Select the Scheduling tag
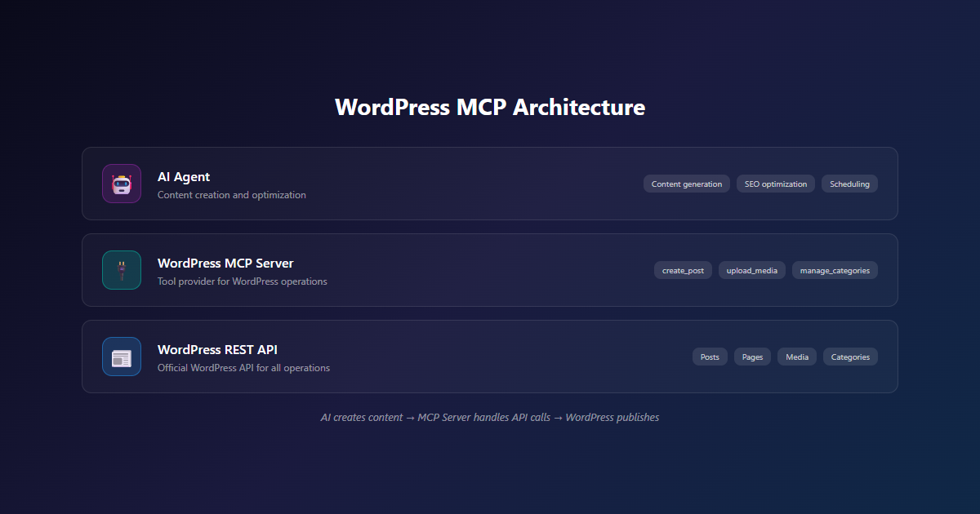The width and height of the screenshot is (980, 514). click(x=849, y=184)
